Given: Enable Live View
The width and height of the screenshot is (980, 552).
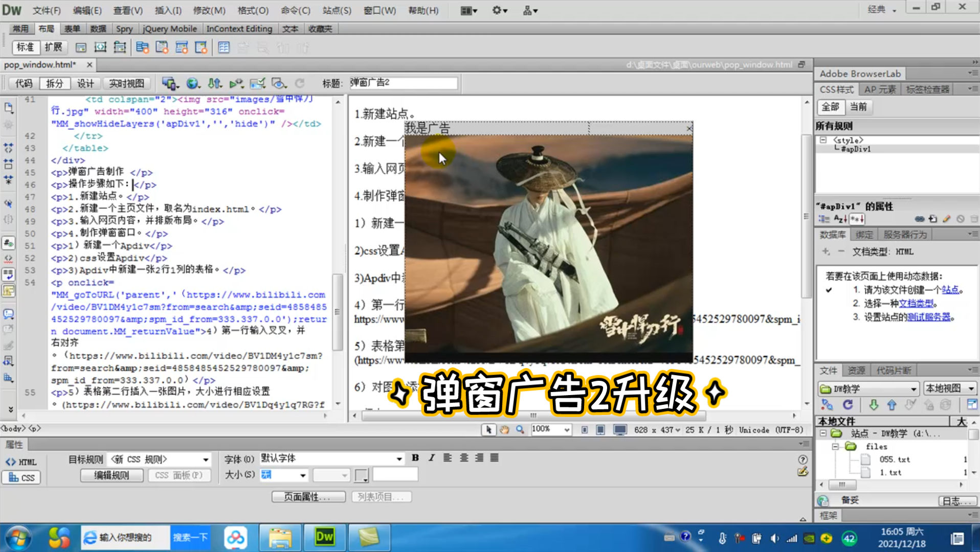Looking at the screenshot, I should 126,83.
